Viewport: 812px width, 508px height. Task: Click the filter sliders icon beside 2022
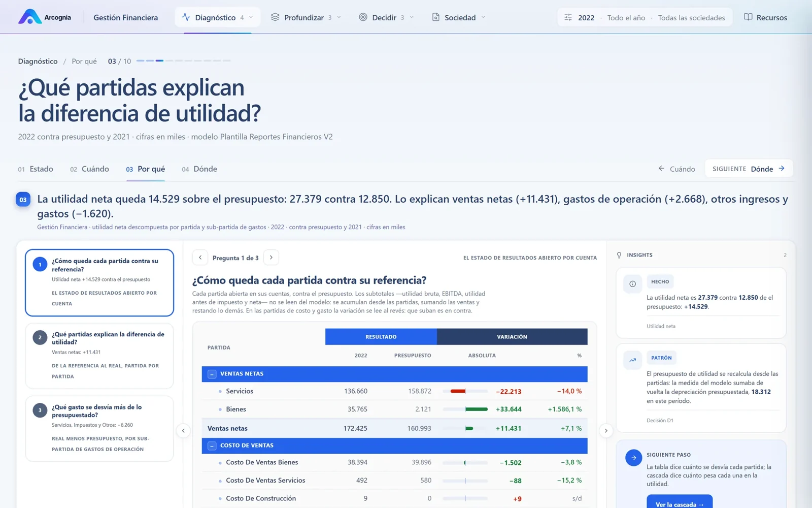click(568, 17)
